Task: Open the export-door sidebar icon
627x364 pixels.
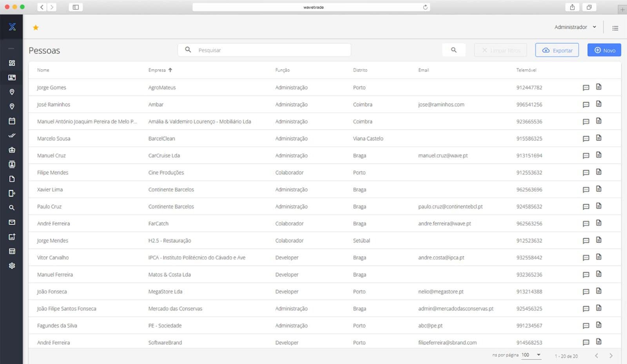Action: tap(12, 193)
